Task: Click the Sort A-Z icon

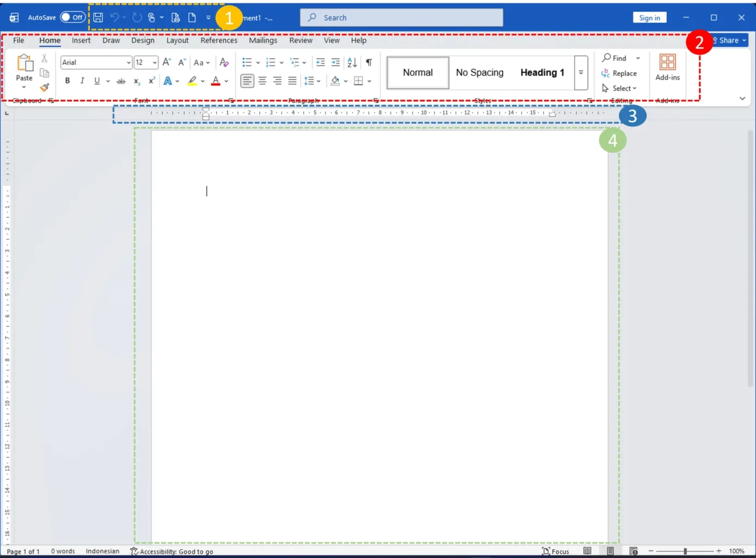Action: (x=352, y=63)
